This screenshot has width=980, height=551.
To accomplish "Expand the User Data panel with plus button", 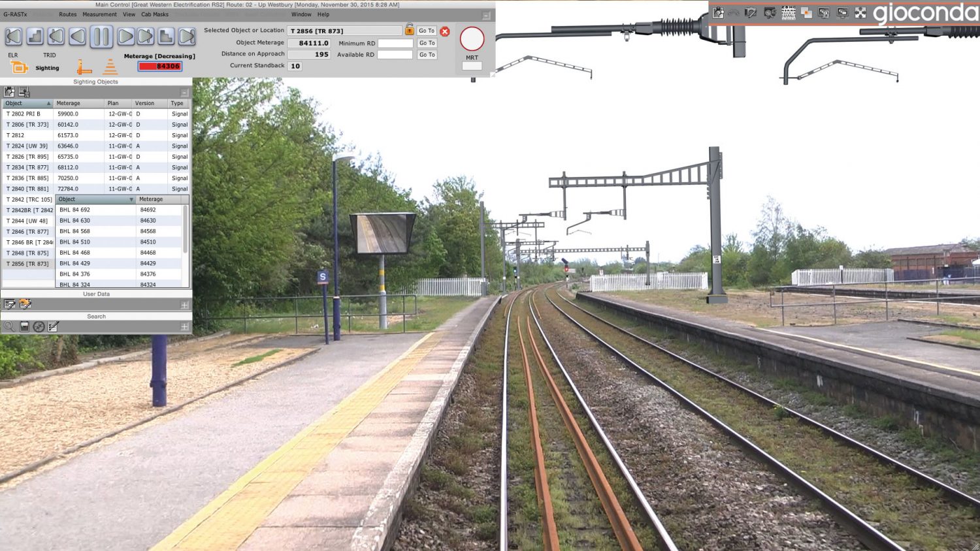I will click(x=184, y=305).
